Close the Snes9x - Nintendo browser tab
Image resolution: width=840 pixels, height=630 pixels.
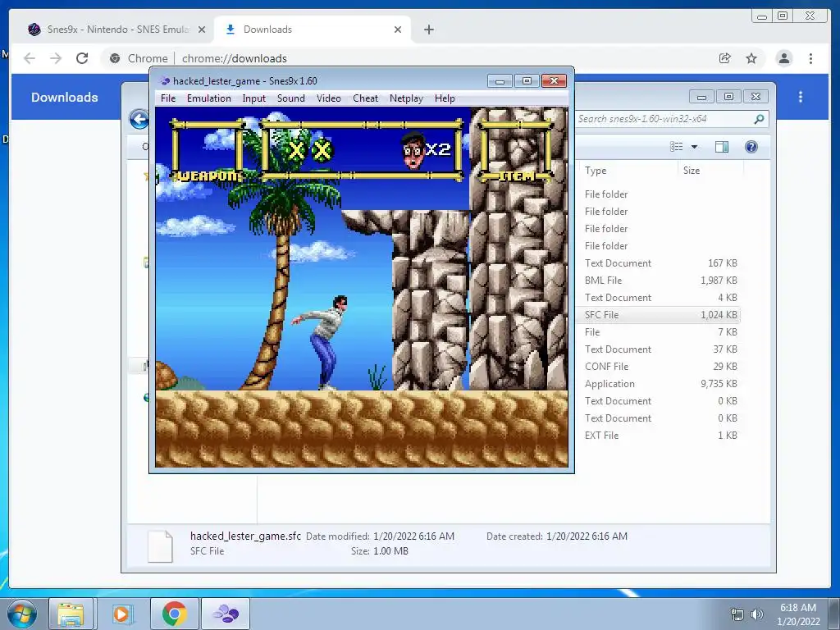pos(202,30)
